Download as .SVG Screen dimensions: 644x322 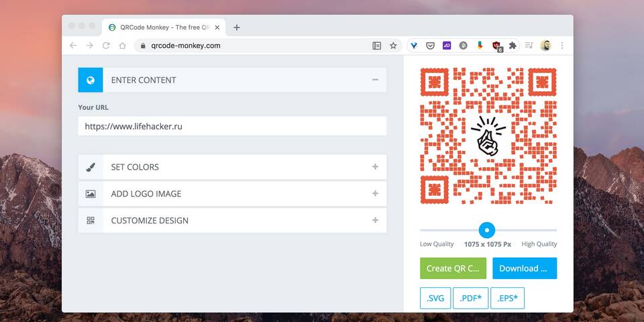click(435, 298)
